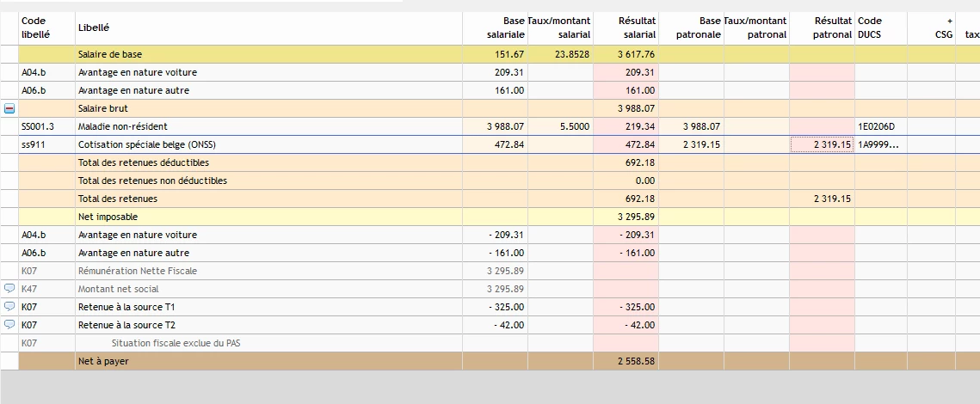Image resolution: width=980 pixels, height=404 pixels.
Task: Select taux salarial value 23.8528
Action: [x=572, y=54]
